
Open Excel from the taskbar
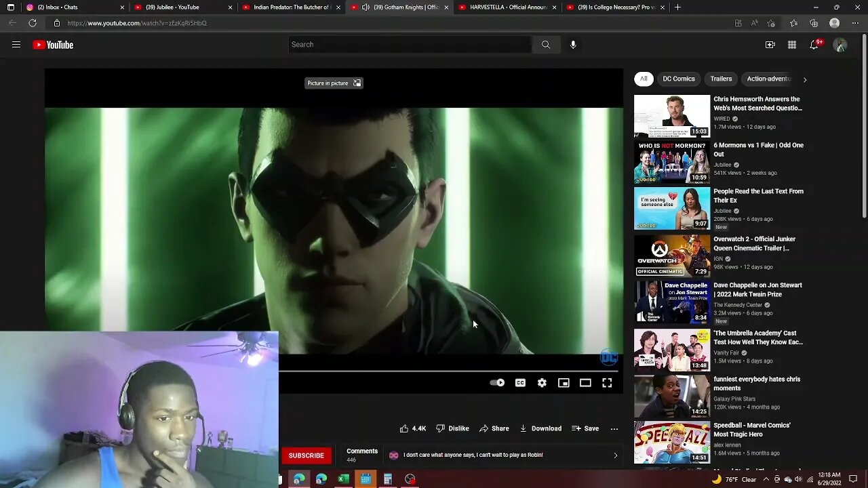tap(344, 479)
